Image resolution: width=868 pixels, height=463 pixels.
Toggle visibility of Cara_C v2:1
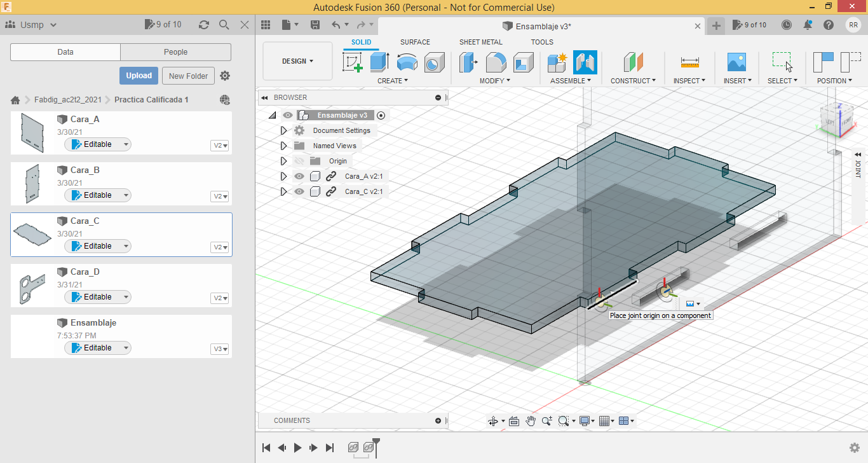299,191
